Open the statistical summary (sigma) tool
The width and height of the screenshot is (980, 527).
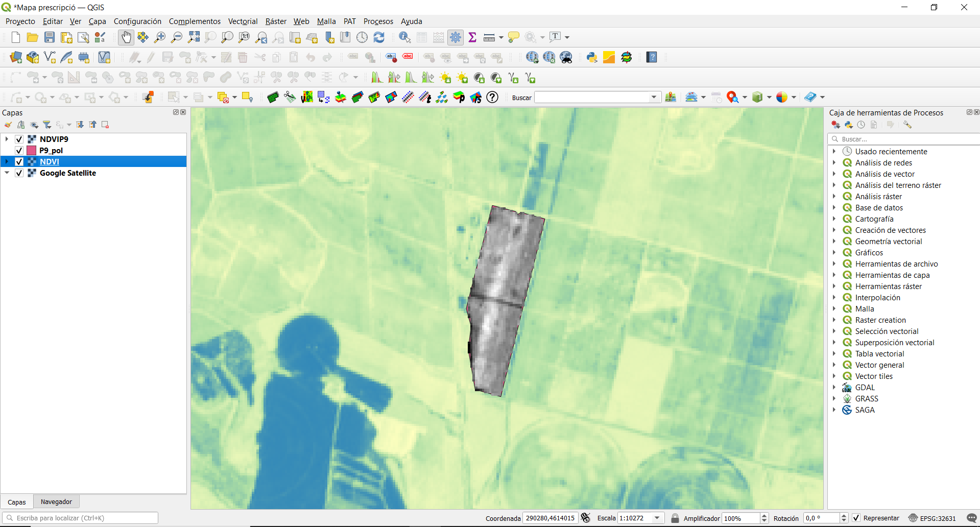coord(472,37)
